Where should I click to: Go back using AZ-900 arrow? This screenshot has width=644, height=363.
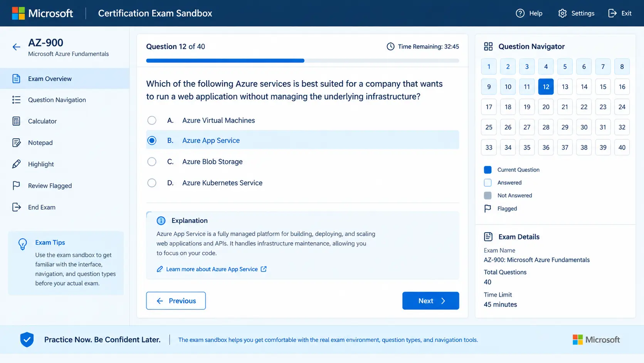[x=16, y=47]
